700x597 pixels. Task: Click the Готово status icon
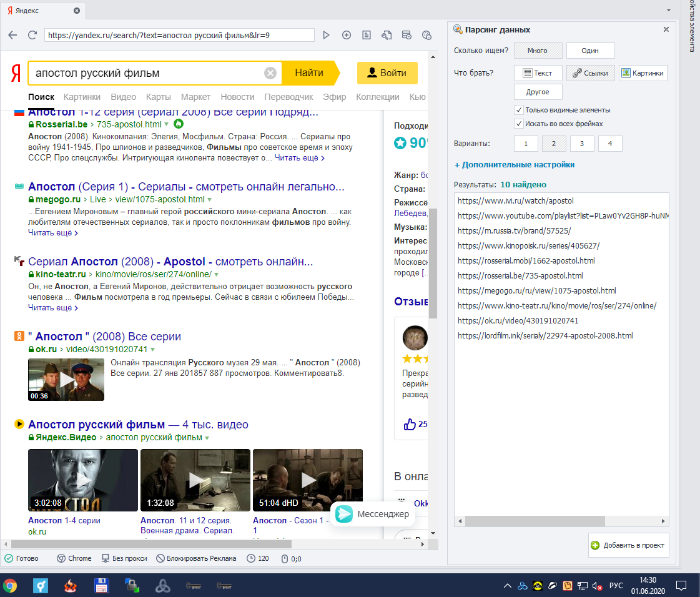pos(9,558)
